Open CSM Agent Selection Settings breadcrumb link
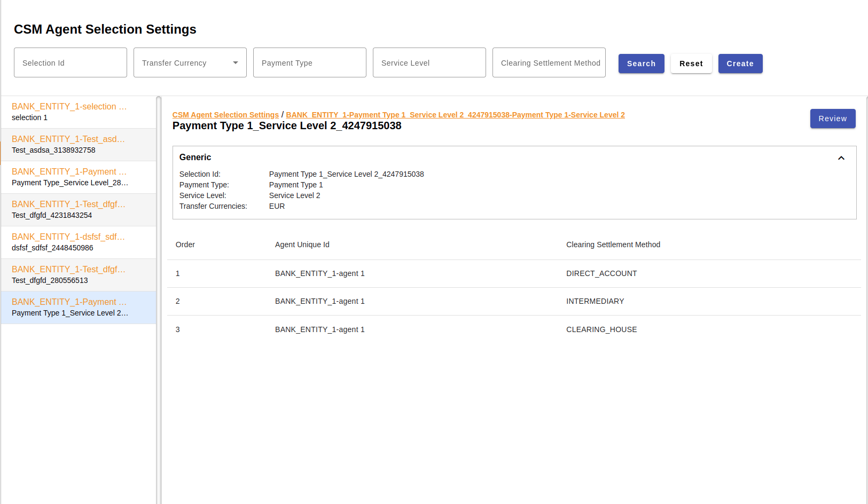The height and width of the screenshot is (504, 868). coord(225,115)
